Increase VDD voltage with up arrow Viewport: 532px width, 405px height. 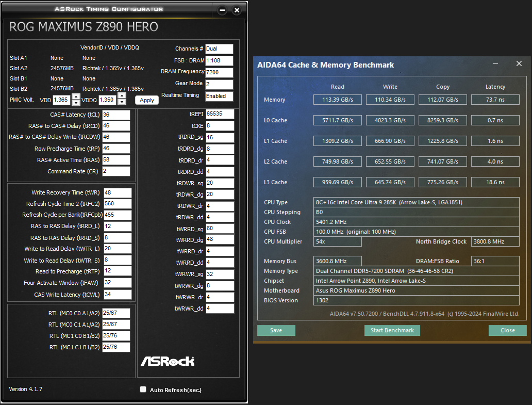click(x=76, y=96)
